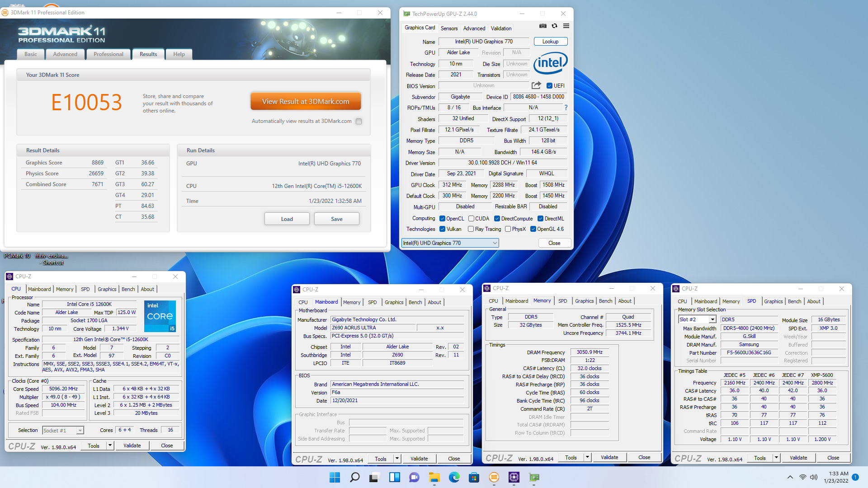Open File Explorer from the taskbar
Image resolution: width=868 pixels, height=488 pixels.
[434, 477]
